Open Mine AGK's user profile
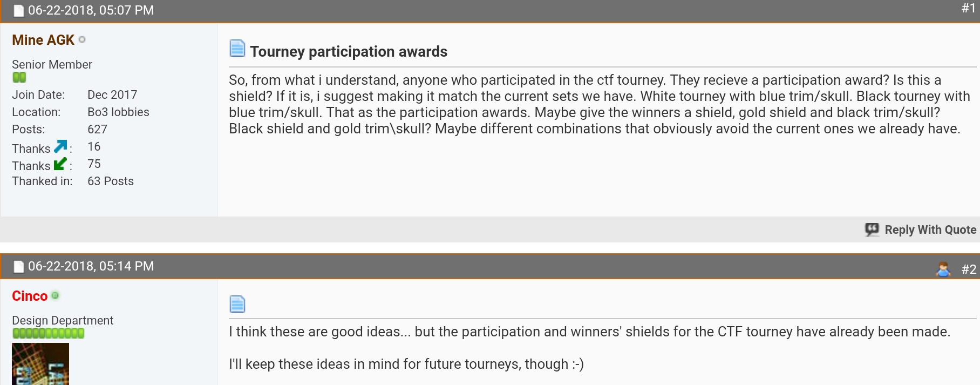This screenshot has width=980, height=385. click(43, 40)
